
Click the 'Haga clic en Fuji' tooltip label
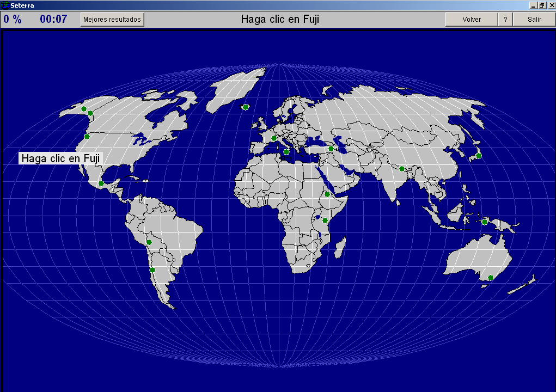click(x=60, y=158)
